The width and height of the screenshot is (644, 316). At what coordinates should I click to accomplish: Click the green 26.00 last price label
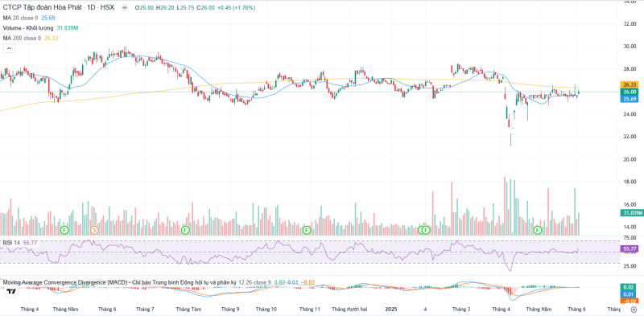pyautogui.click(x=630, y=92)
